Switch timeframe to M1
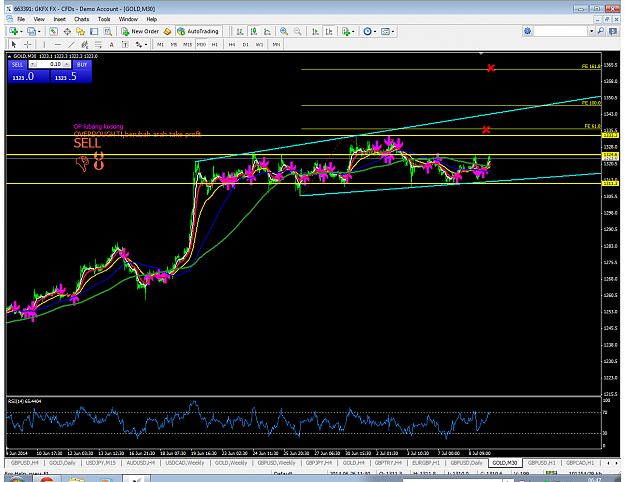 [x=160, y=44]
